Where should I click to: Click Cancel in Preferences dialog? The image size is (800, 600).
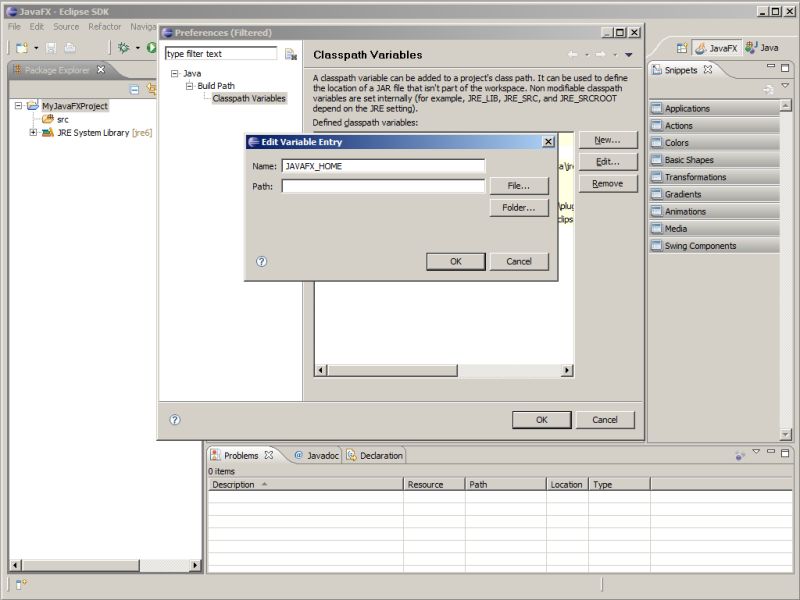coord(605,420)
